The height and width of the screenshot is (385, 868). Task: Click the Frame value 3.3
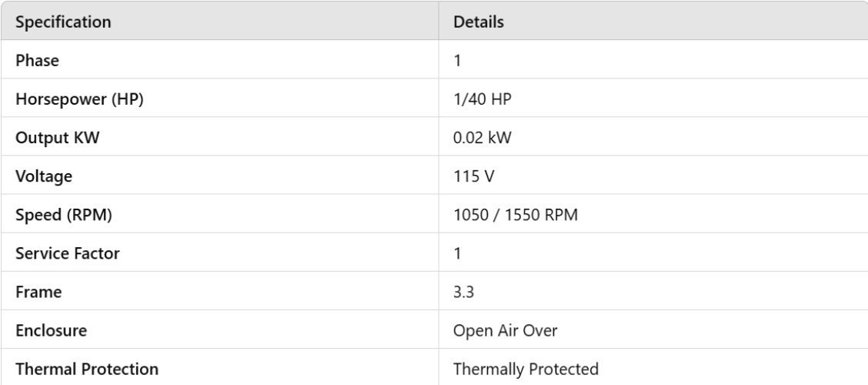pos(463,292)
